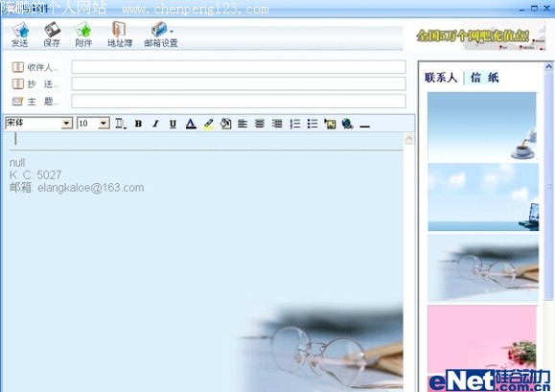Viewport: 555px width, 392px height.
Task: Switch to the 联系人 contacts tab
Action: (441, 78)
